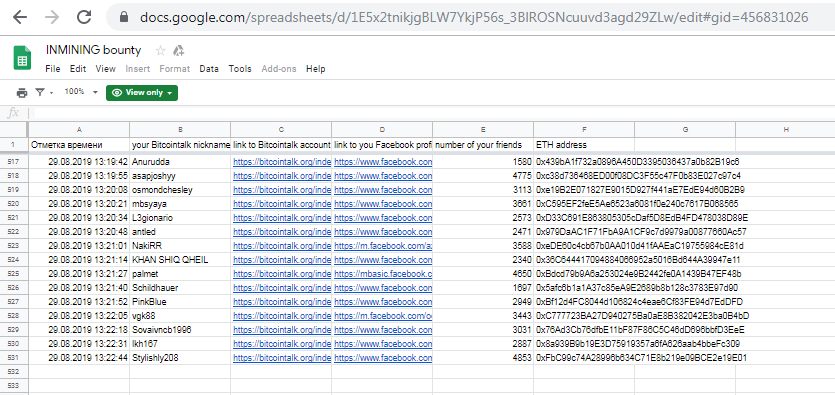Star the INMINING bounty document
The image size is (835, 395).
160,51
